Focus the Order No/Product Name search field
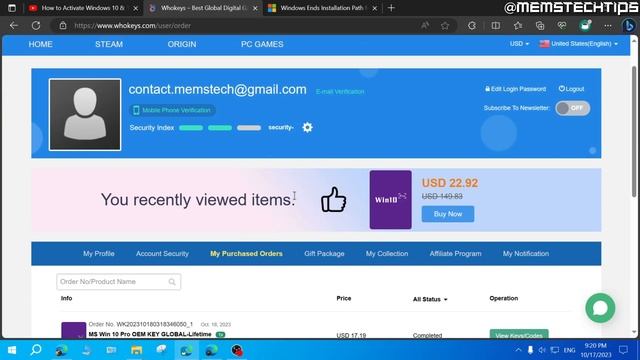 118,282
